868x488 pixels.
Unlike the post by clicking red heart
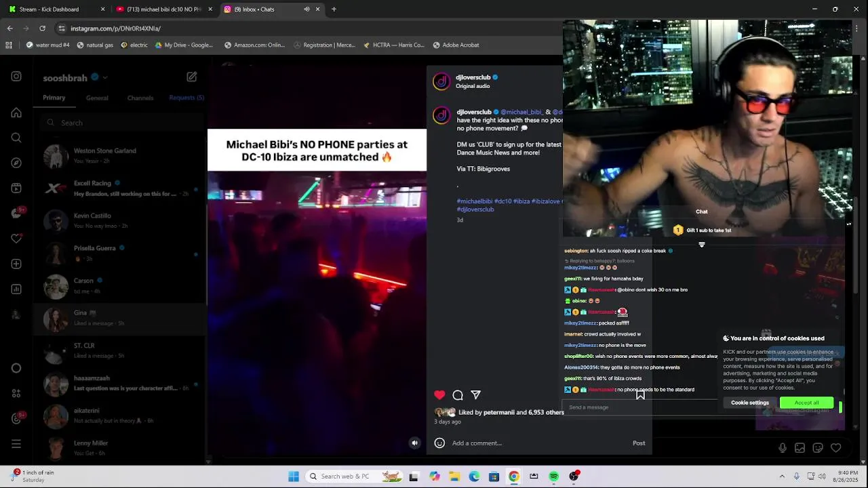(439, 395)
